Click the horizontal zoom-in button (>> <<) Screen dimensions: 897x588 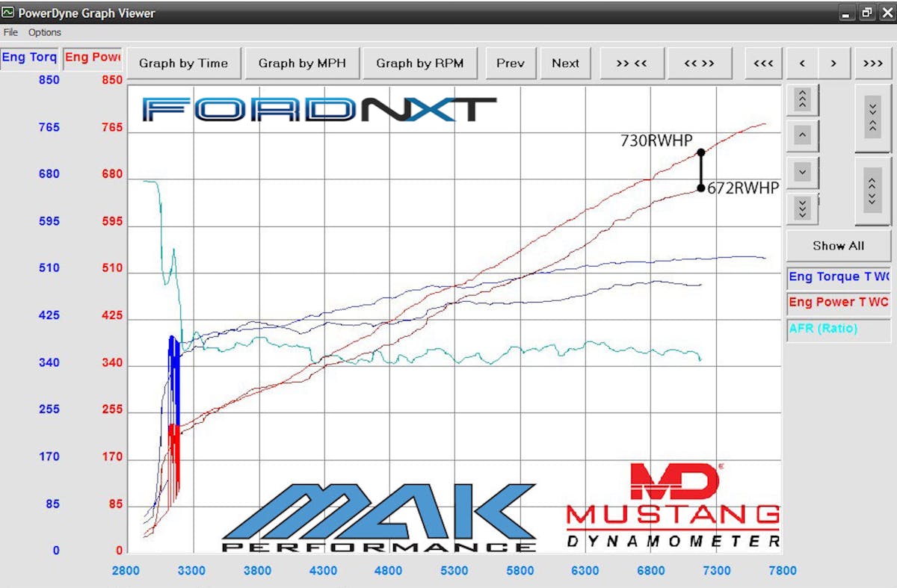pyautogui.click(x=632, y=64)
